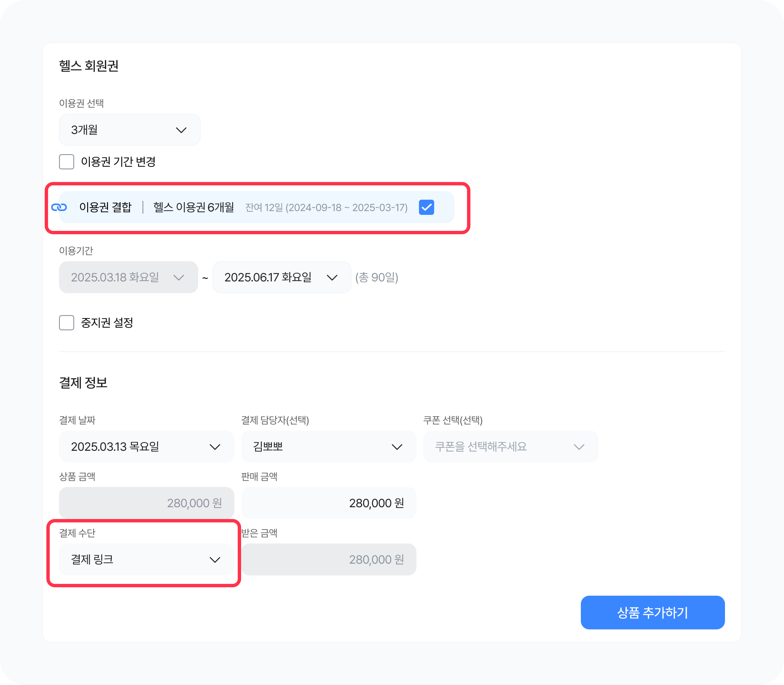
Task: Click chevron arrow on 김뽀뽀 dropdown
Action: (x=397, y=447)
